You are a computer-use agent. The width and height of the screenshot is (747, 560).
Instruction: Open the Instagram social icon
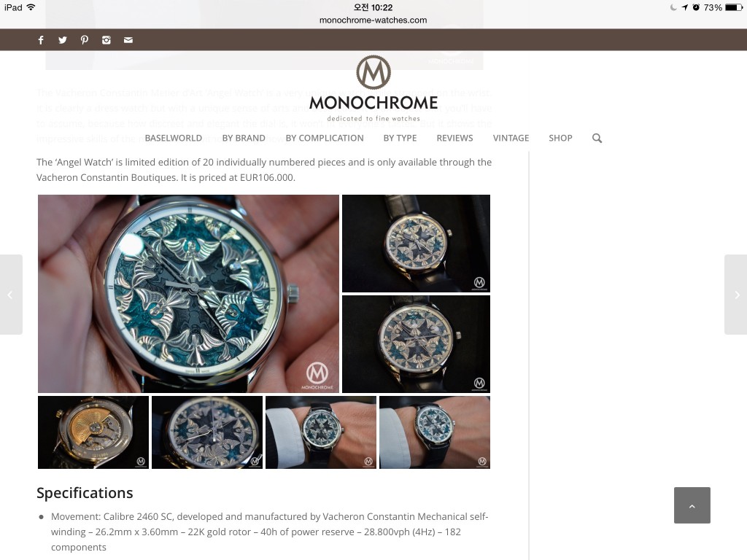tap(107, 40)
